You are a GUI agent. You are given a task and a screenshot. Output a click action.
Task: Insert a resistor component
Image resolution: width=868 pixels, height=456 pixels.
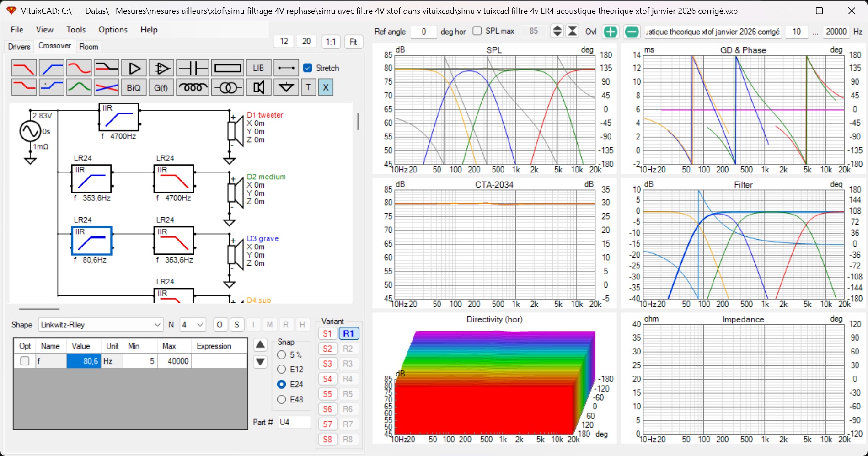click(228, 68)
